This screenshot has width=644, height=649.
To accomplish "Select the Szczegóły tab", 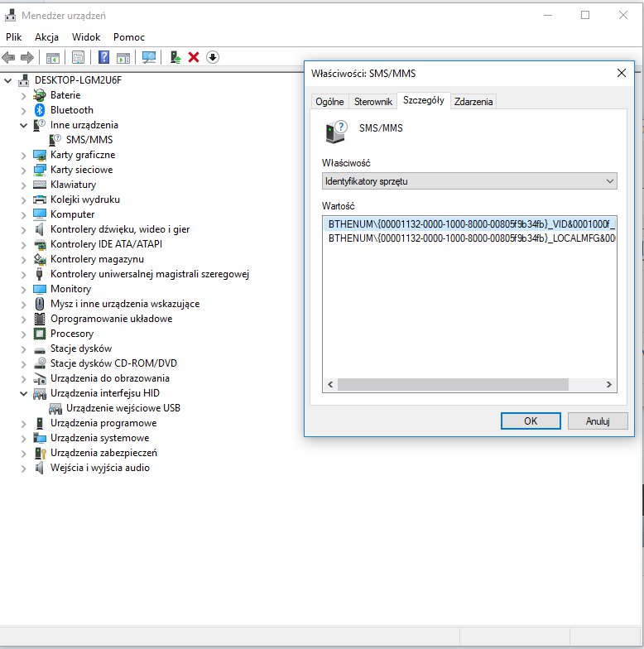I will (424, 101).
